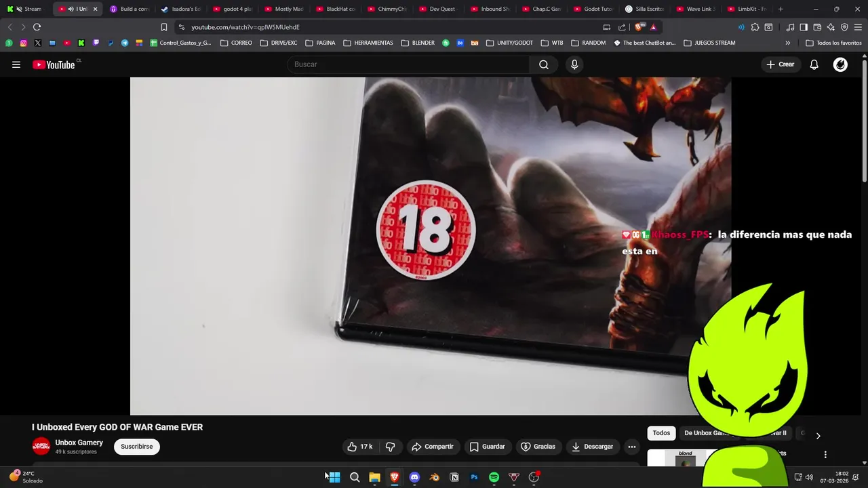This screenshot has width=868, height=488.
Task: Open Blender from the taskbar
Action: (x=435, y=477)
